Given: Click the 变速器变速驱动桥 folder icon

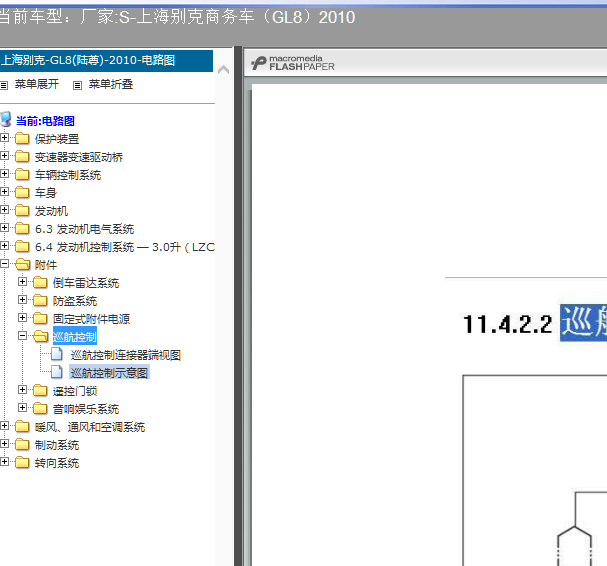Looking at the screenshot, I should pyautogui.click(x=22, y=156).
